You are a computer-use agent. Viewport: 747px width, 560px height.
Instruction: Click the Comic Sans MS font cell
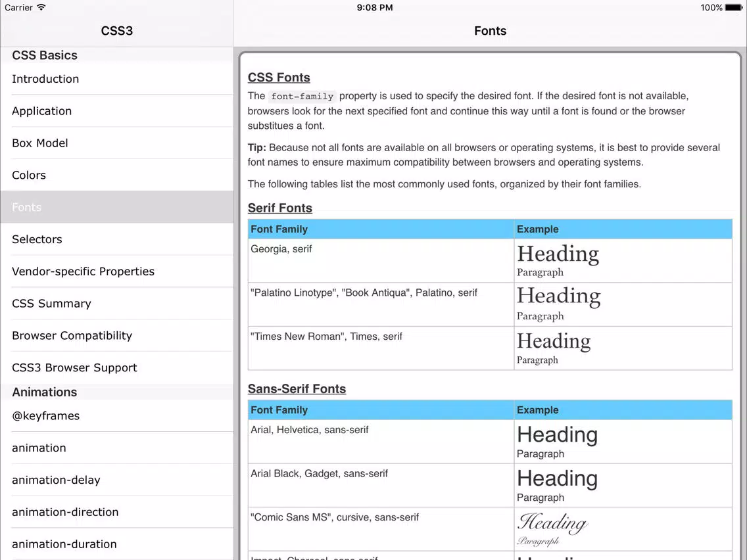[x=381, y=529]
